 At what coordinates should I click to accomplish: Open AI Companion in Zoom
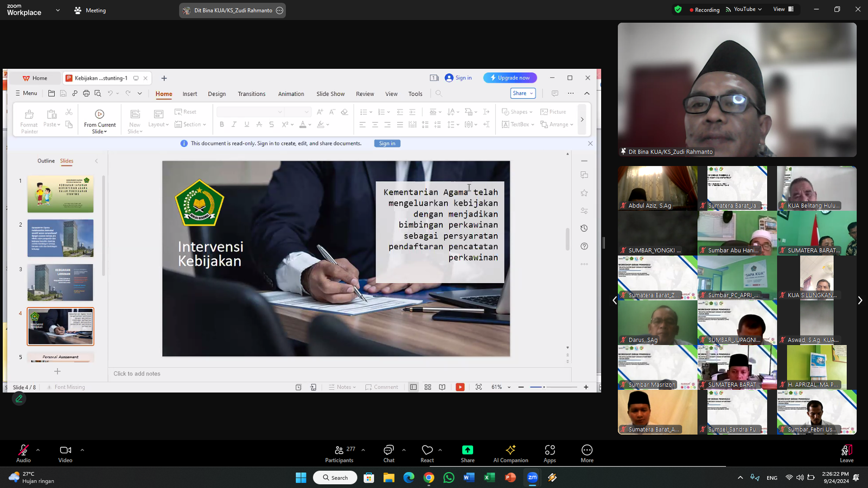(x=510, y=453)
